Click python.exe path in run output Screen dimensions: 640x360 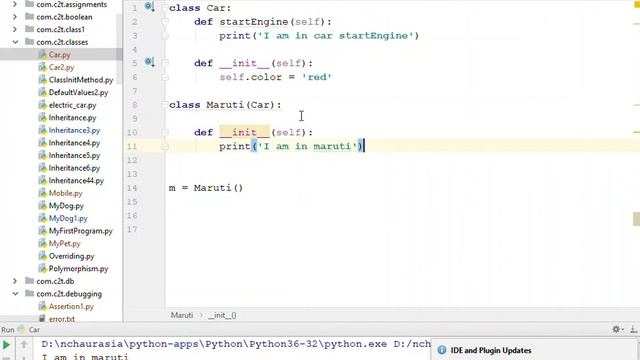pyautogui.click(x=214, y=344)
